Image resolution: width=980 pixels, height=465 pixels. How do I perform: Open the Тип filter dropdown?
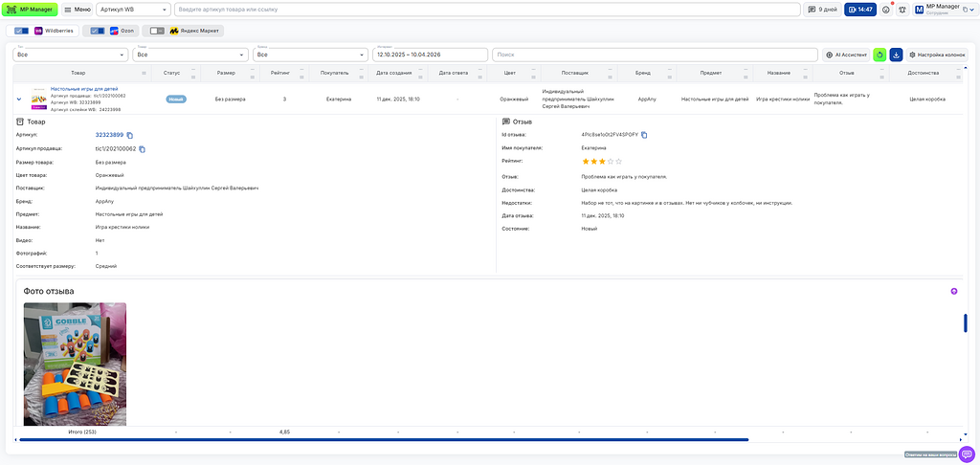pyautogui.click(x=70, y=55)
